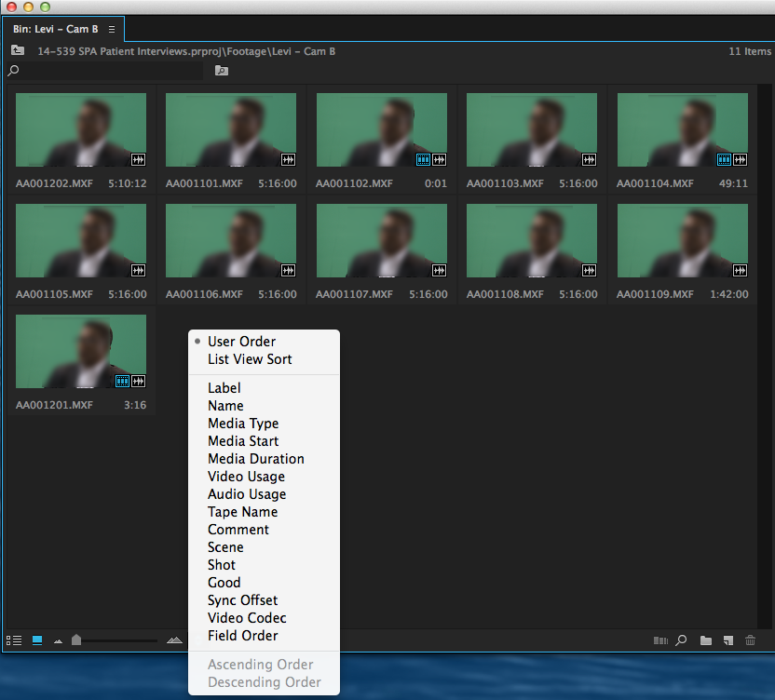Click audio badge on AA001103.MXF thumbnail
Image resolution: width=775 pixels, height=700 pixels.
(589, 159)
